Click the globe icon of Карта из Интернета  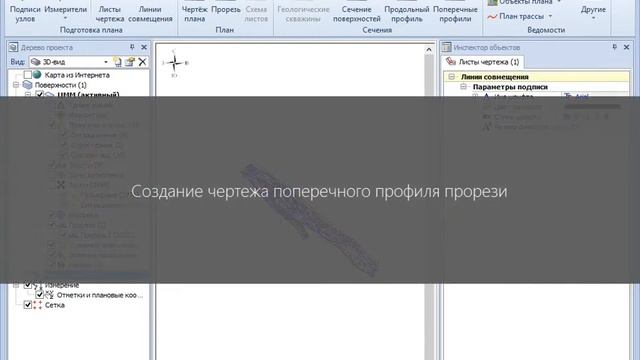[37, 75]
